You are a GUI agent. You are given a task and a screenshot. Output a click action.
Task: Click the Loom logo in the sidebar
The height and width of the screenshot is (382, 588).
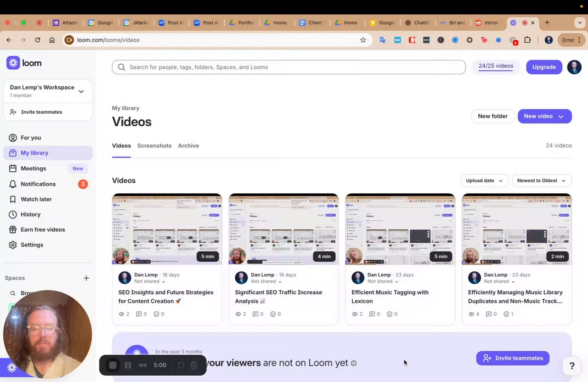coord(24,63)
